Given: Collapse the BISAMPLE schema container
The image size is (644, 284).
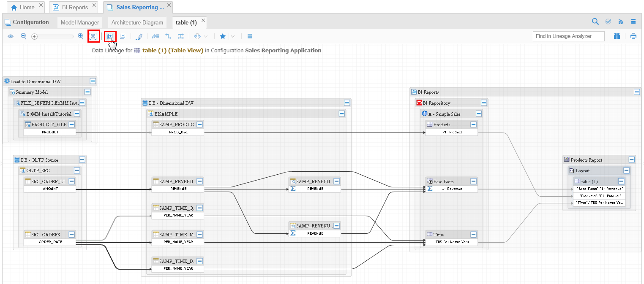Looking at the screenshot, I should tap(342, 114).
